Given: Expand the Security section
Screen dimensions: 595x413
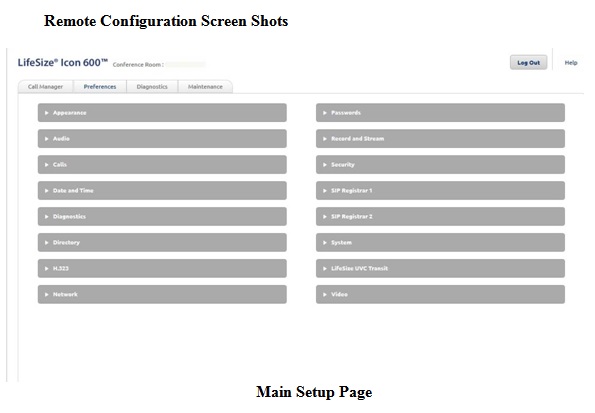Looking at the screenshot, I should click(x=440, y=164).
